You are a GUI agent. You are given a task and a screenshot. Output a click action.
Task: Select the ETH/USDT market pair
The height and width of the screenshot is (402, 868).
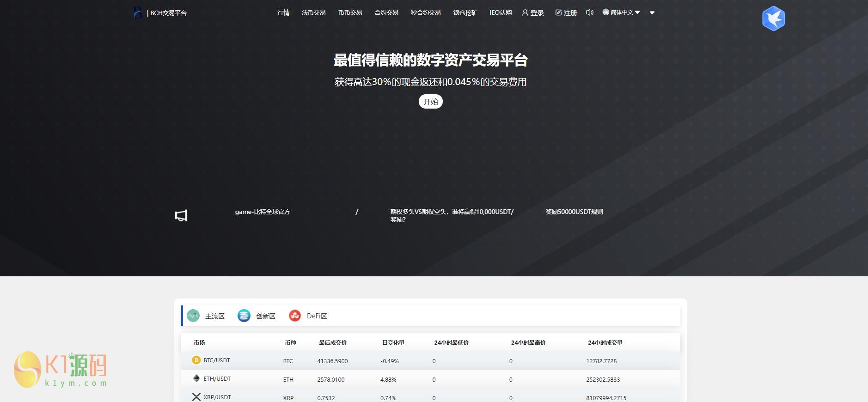[217, 378]
